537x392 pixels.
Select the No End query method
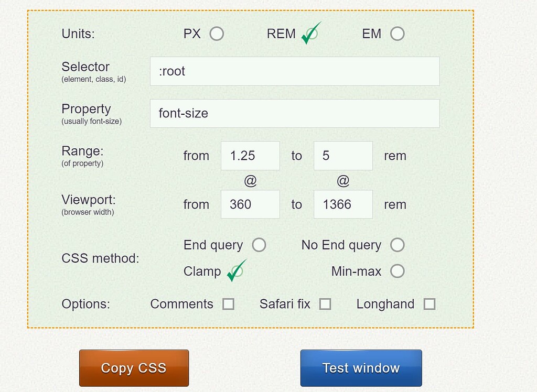pos(398,245)
